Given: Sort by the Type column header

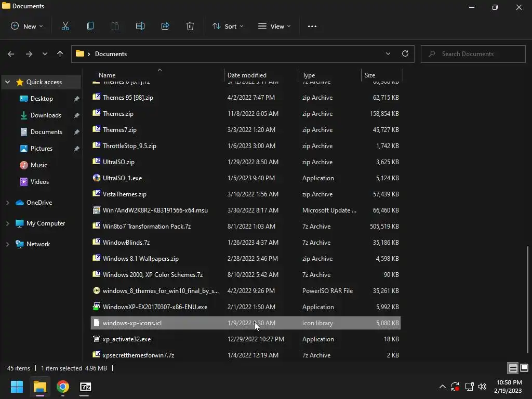Looking at the screenshot, I should click(330, 75).
